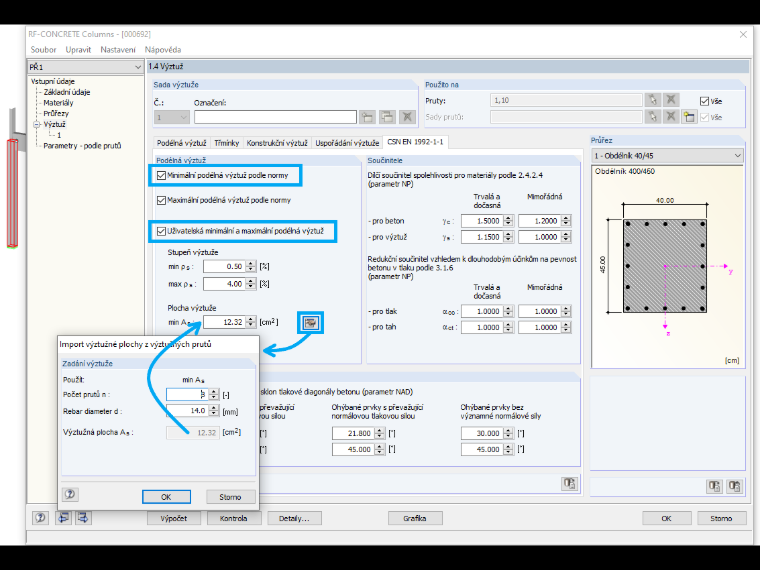Close the RF-CONCRETE Columns window
This screenshot has width=760, height=570.
point(743,34)
